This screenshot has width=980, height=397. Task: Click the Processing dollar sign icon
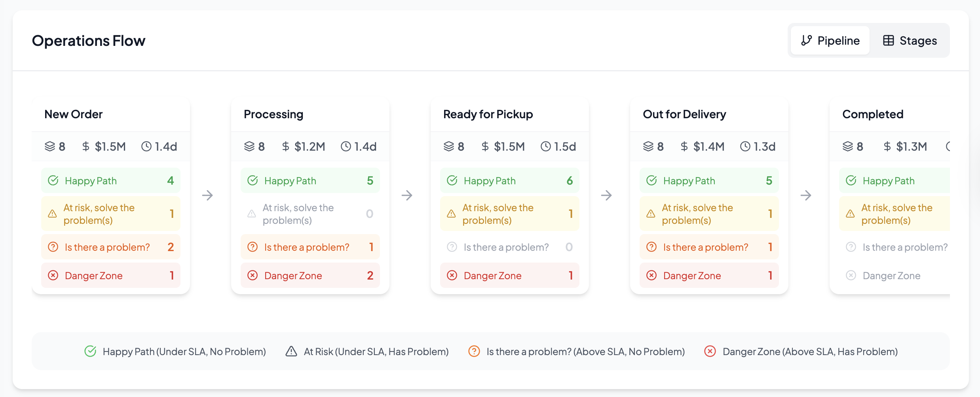pyautogui.click(x=286, y=147)
